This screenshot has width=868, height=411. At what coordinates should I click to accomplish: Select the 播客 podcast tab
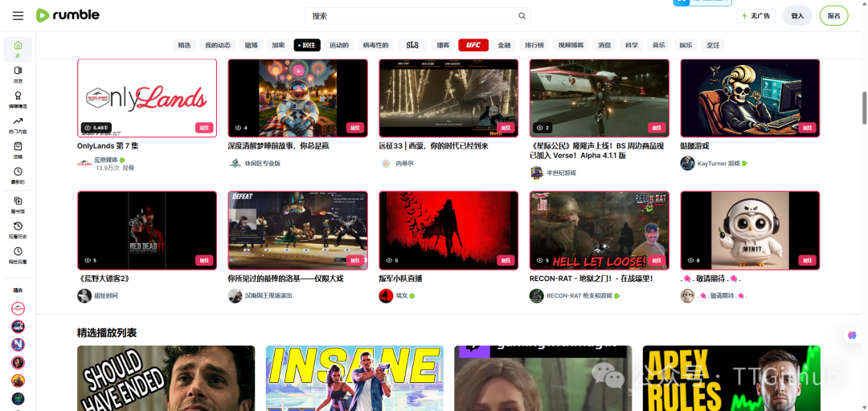click(x=443, y=46)
